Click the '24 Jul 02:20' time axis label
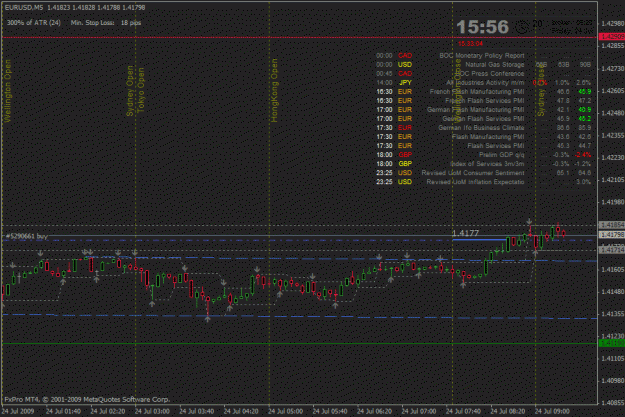 (x=108, y=411)
